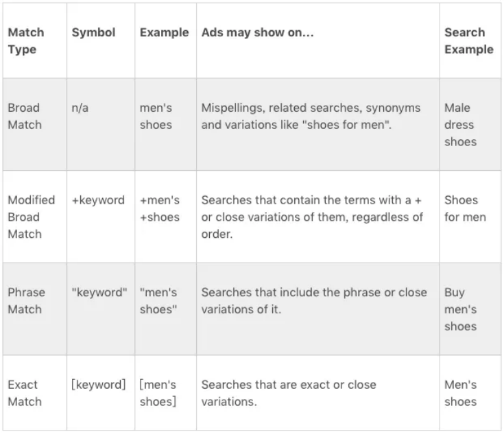
Task: Click the "Phrase Match" row label
Action: pyautogui.click(x=26, y=301)
